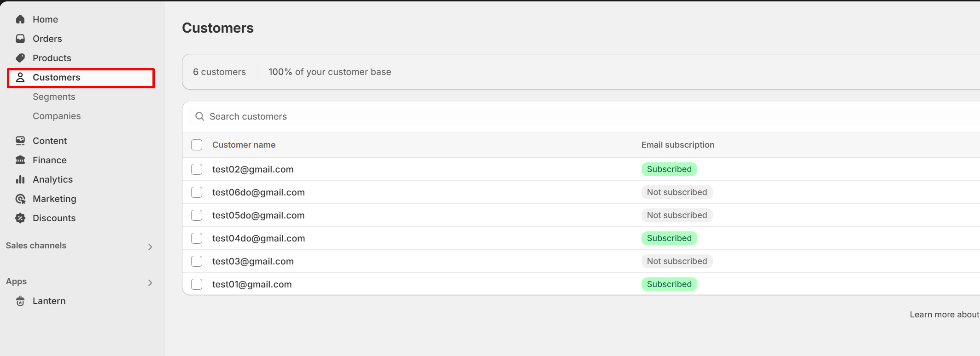Viewport: 980px width, 356px height.
Task: Open customer test06do@gmail.com
Action: click(x=258, y=192)
